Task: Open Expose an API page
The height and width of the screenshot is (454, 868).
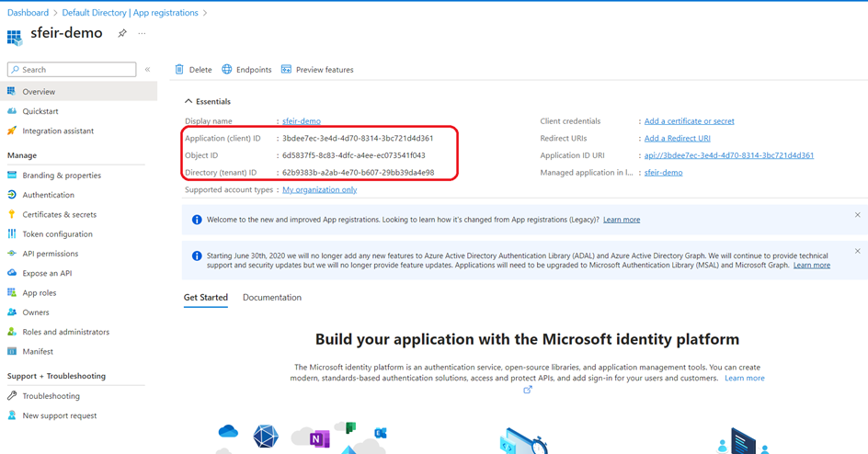Action: pyautogui.click(x=47, y=273)
